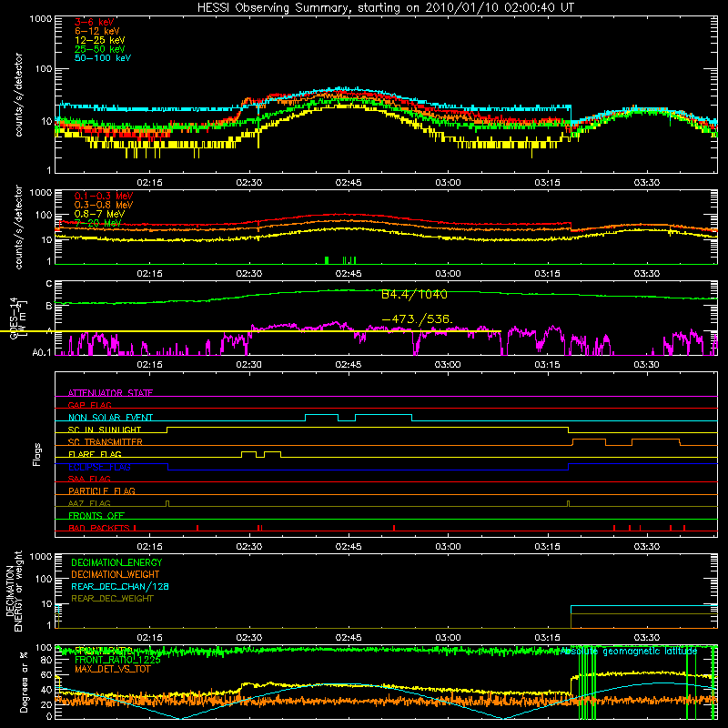Viewport: 728px width, 728px height.
Task: Select the NON_SOLAR_EVENT label
Action: tap(110, 418)
